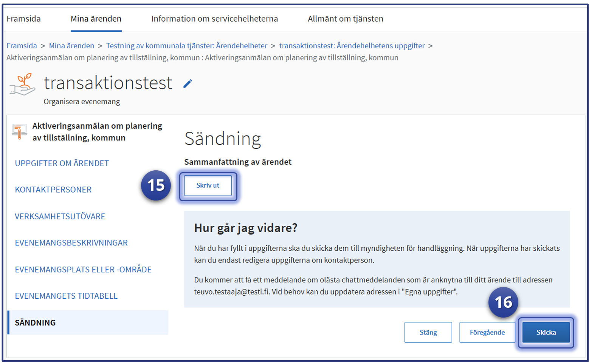589x364 pixels.
Task: Switch to Mina ärenden tab
Action: coord(96,19)
